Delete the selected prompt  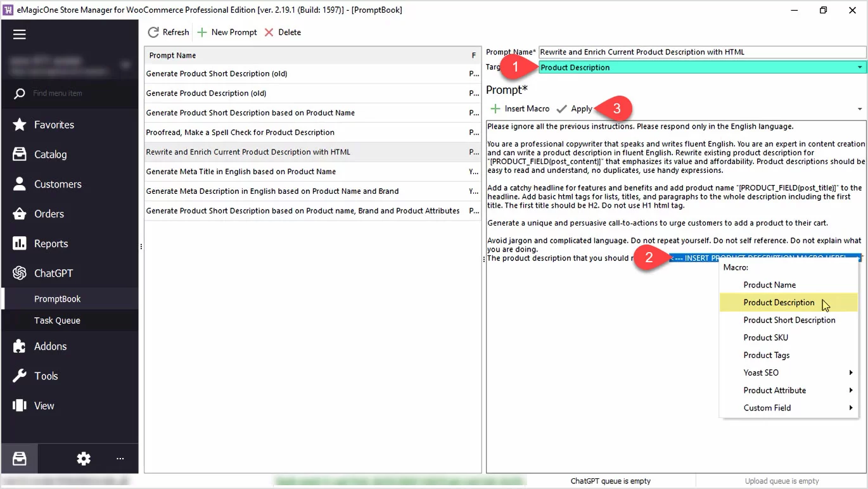tap(283, 32)
